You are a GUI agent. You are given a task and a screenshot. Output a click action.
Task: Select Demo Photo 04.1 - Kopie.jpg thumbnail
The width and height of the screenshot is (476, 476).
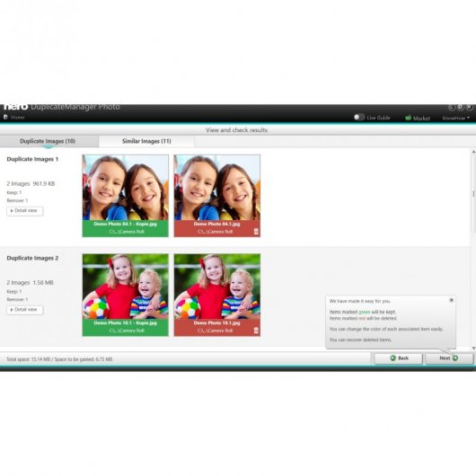pos(126,188)
